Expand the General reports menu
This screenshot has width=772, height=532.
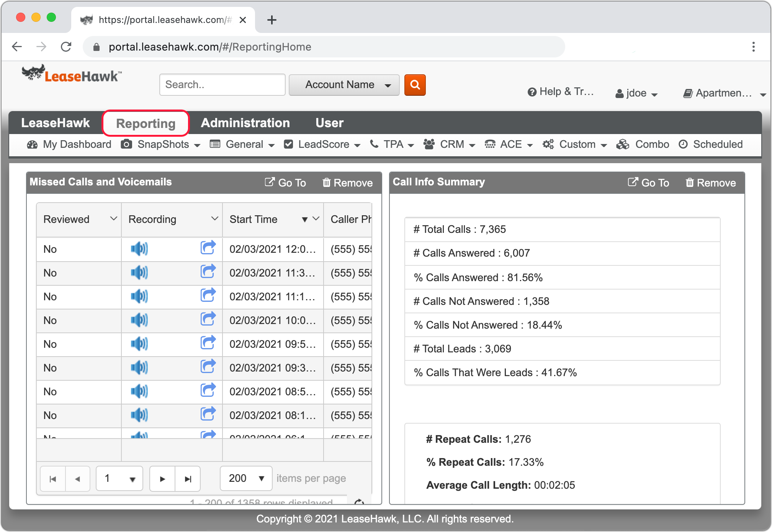[x=242, y=144]
